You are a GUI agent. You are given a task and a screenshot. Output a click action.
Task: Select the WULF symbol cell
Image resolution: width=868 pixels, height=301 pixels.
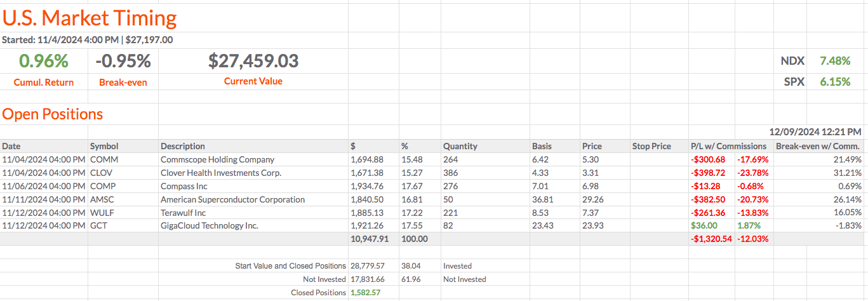(103, 212)
